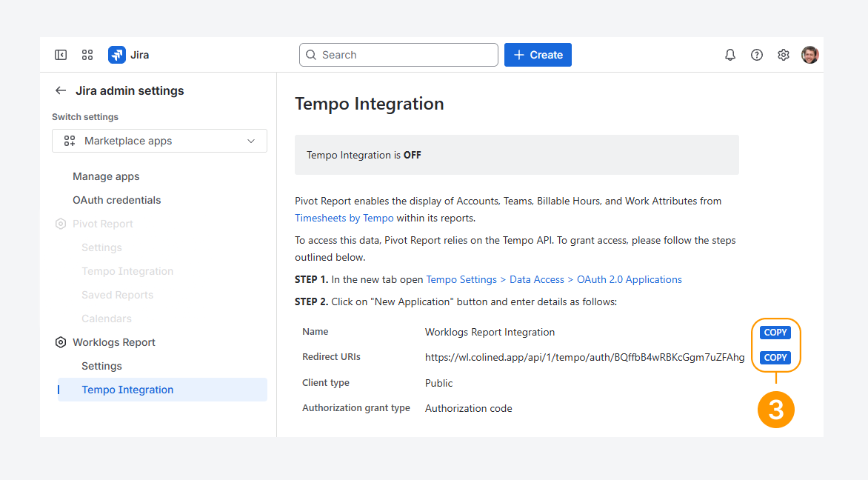Click the redirect URI https://wl.colined.app text

(584, 358)
